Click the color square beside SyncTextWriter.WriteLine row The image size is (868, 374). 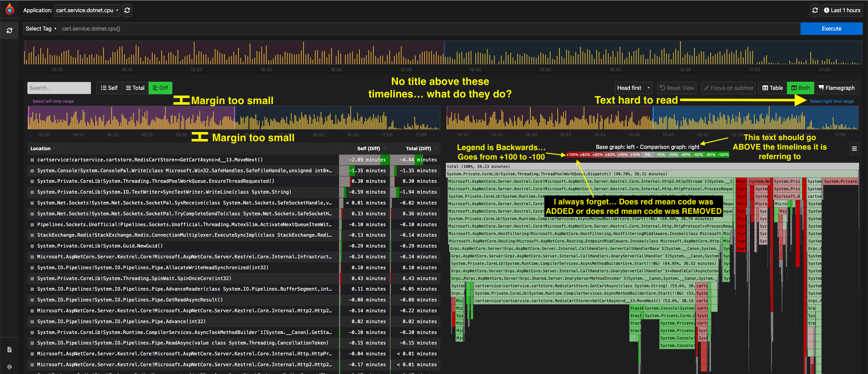click(32, 192)
